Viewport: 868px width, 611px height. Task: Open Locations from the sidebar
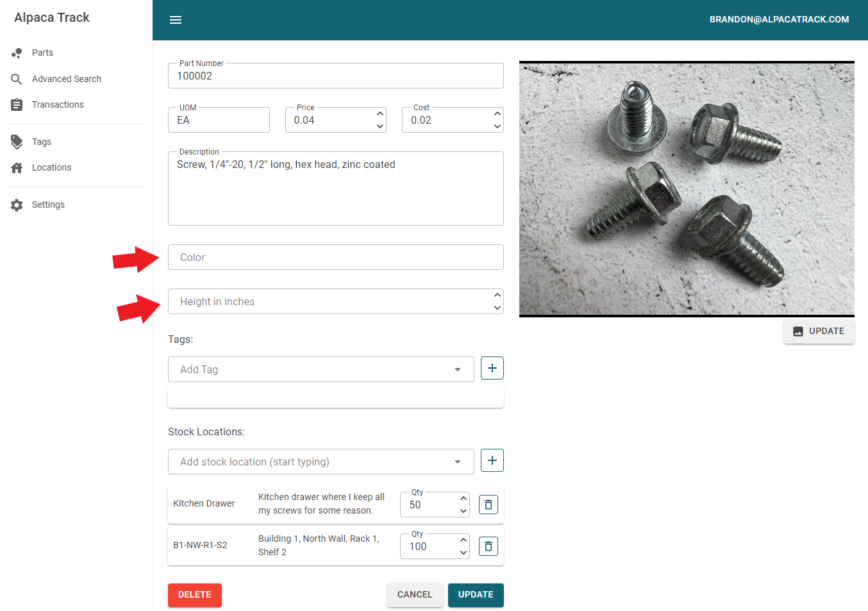coord(51,167)
